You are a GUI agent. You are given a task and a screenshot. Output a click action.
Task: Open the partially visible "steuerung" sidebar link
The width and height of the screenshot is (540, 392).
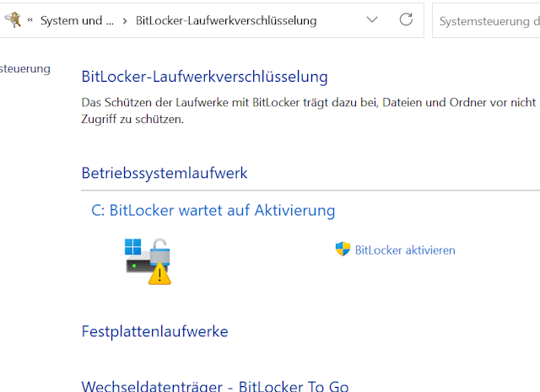point(25,69)
